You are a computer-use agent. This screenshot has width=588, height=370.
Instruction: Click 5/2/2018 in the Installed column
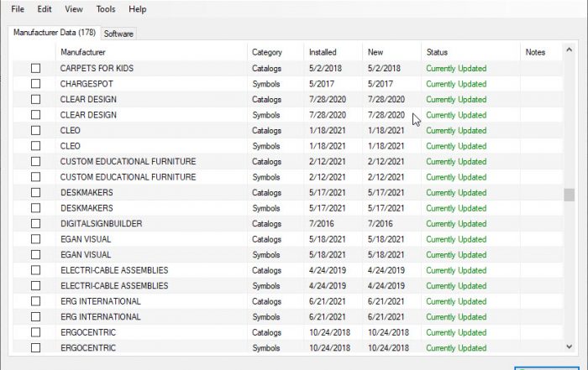[x=325, y=68]
